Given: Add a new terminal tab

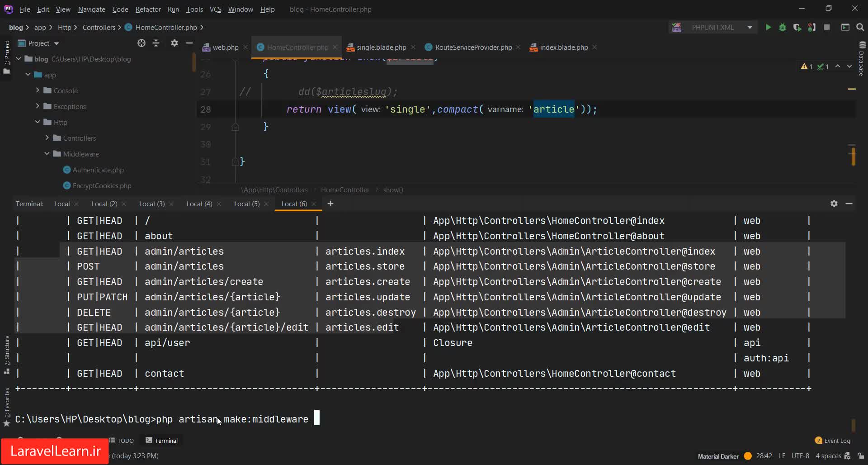Looking at the screenshot, I should [x=330, y=204].
